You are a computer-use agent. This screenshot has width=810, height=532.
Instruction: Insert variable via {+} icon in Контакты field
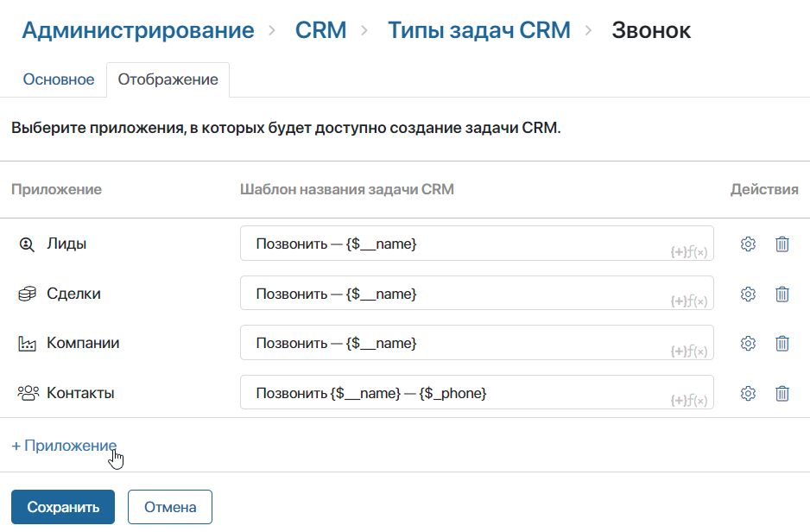(x=678, y=400)
